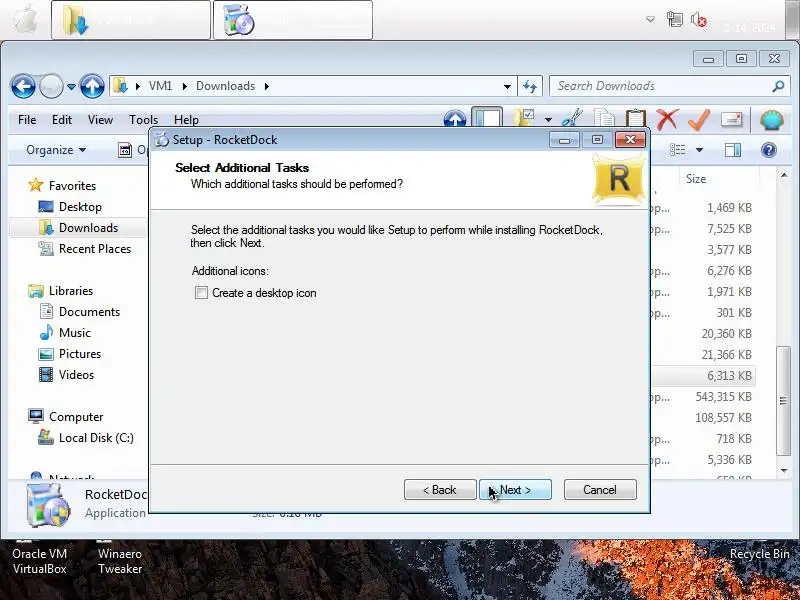Click the Apple logo start button

click(x=24, y=20)
